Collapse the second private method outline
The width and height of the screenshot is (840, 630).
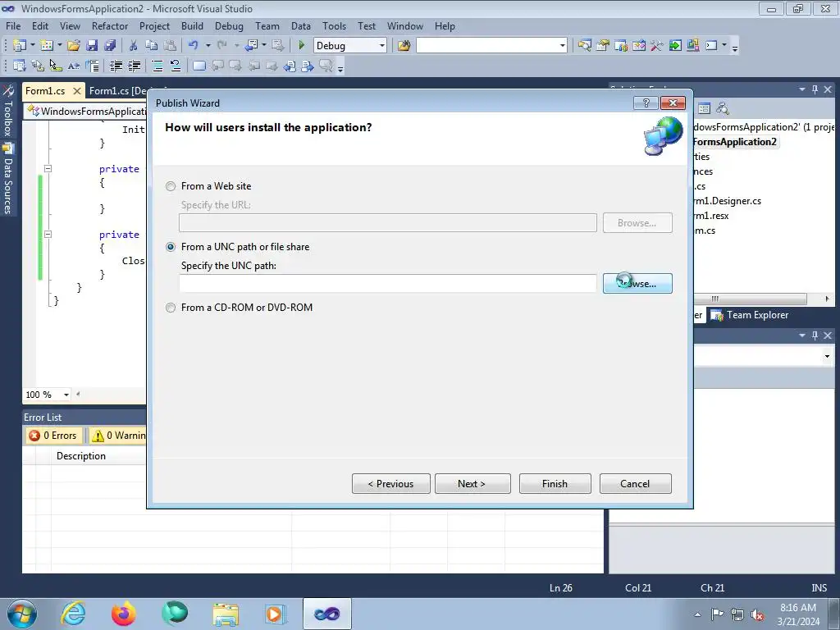pyautogui.click(x=48, y=234)
